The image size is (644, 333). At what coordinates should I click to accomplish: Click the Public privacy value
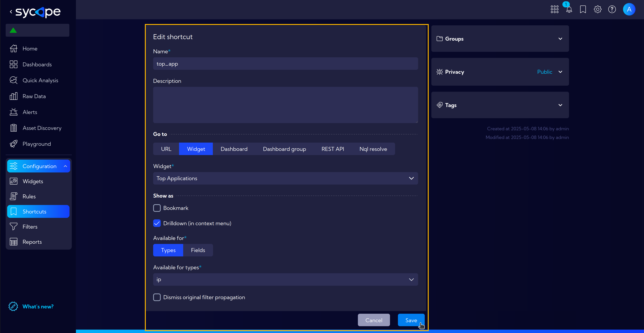click(544, 72)
